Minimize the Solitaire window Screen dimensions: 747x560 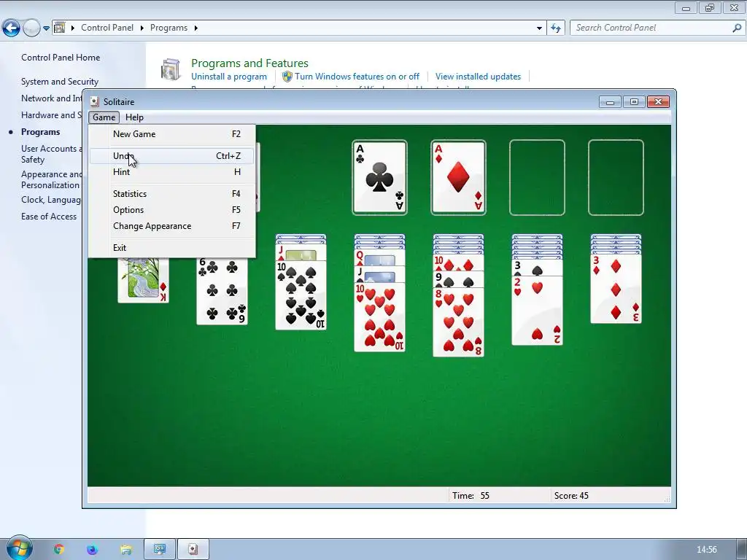pos(610,102)
